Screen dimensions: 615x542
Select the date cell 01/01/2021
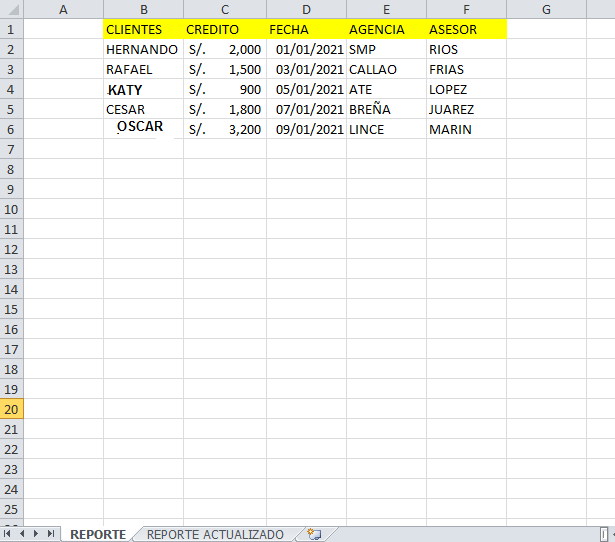click(x=307, y=49)
